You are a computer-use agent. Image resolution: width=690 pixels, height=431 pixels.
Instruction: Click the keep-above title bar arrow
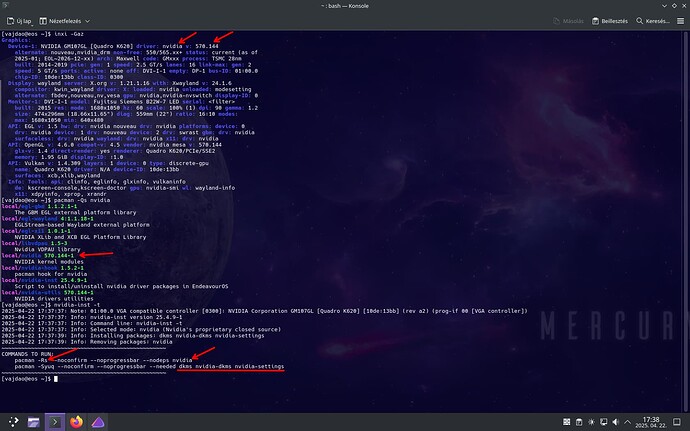point(664,6)
